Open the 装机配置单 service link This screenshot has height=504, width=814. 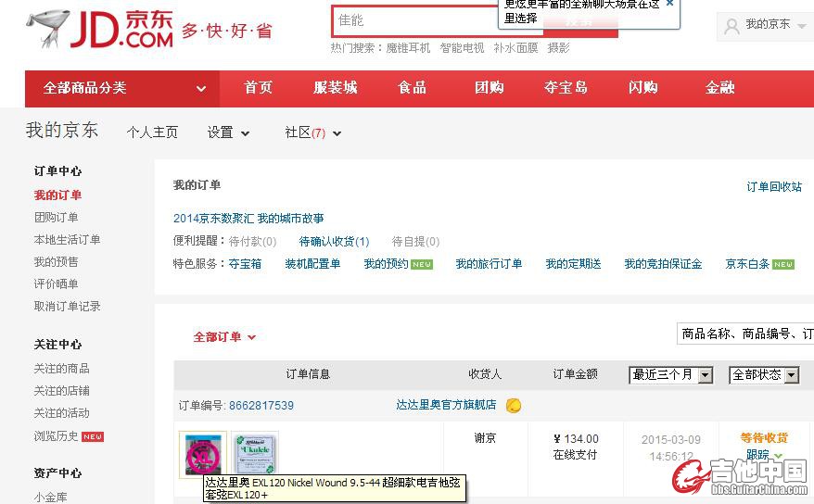312,264
